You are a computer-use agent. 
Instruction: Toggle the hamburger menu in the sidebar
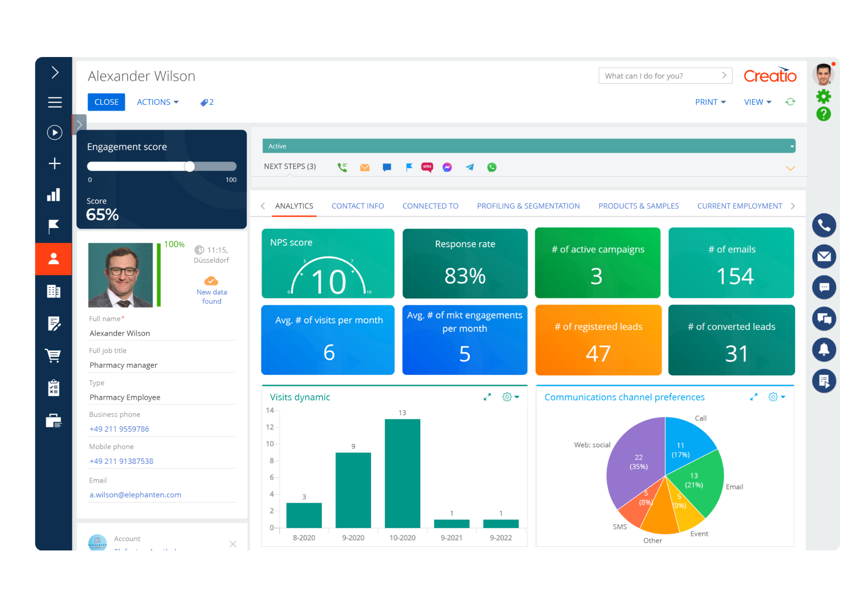click(54, 102)
